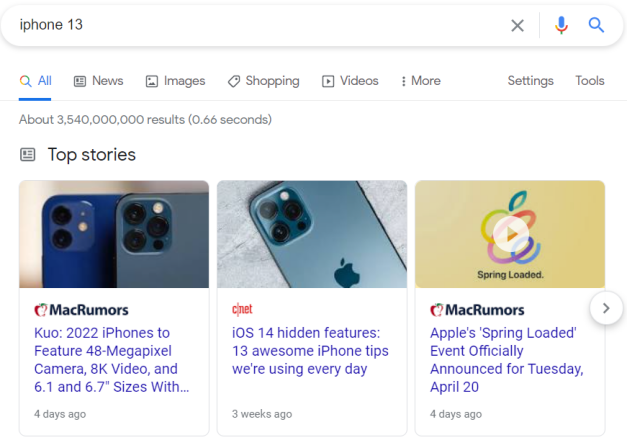Switch to the News tab
The height and width of the screenshot is (440, 627).
click(98, 81)
